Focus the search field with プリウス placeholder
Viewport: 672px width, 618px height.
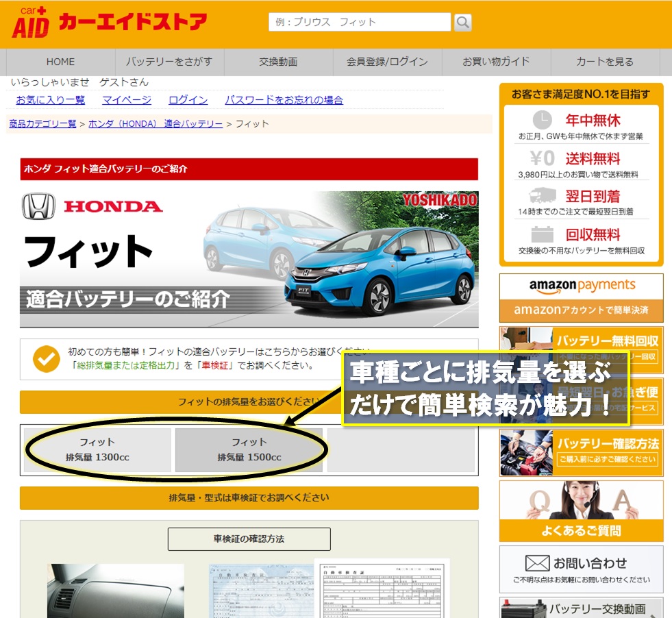[x=360, y=22]
